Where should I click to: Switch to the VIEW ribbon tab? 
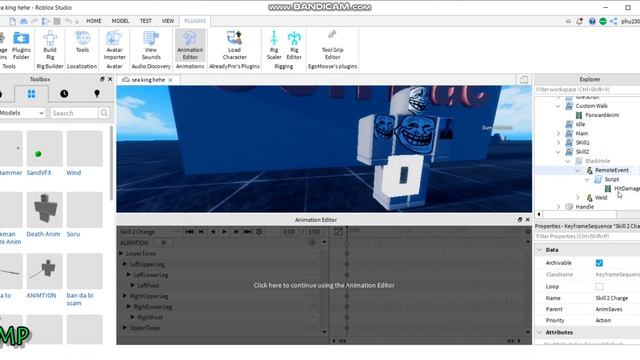click(x=168, y=21)
